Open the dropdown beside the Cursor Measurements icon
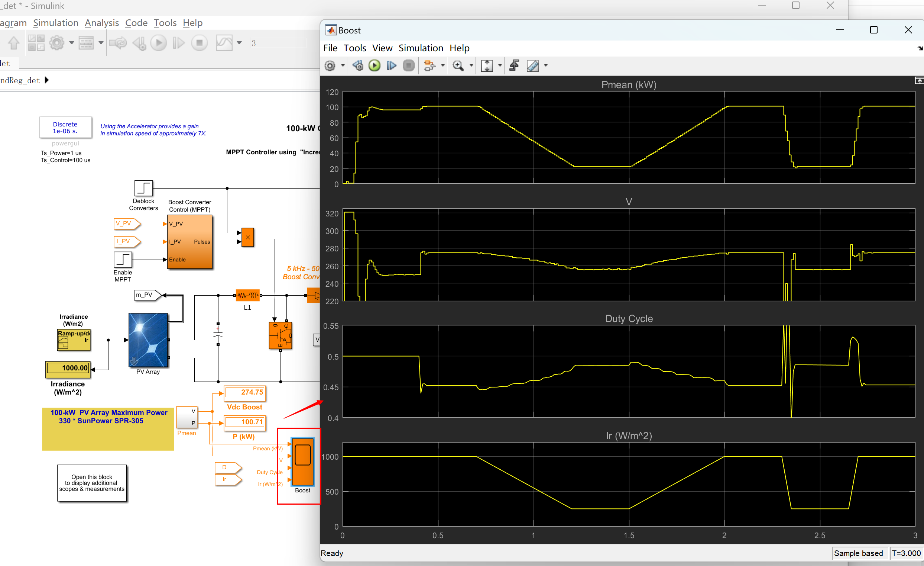Screen dimensions: 924x566 click(546, 66)
